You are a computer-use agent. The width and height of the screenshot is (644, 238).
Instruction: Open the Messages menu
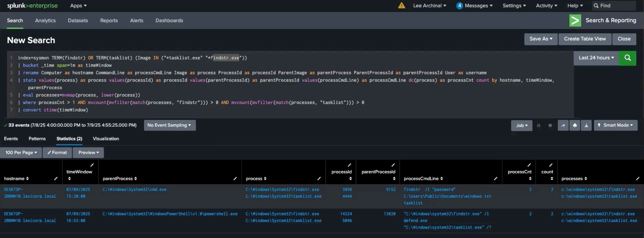pyautogui.click(x=474, y=6)
